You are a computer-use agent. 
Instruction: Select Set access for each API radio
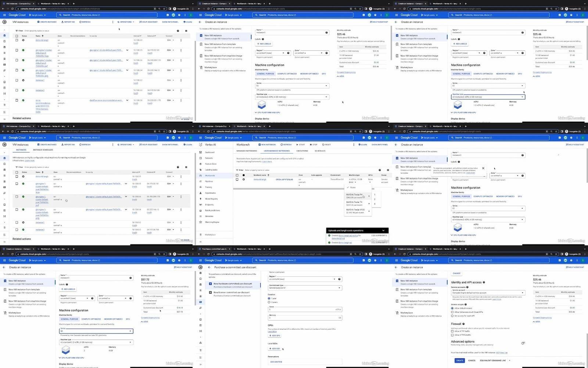pos(452,316)
